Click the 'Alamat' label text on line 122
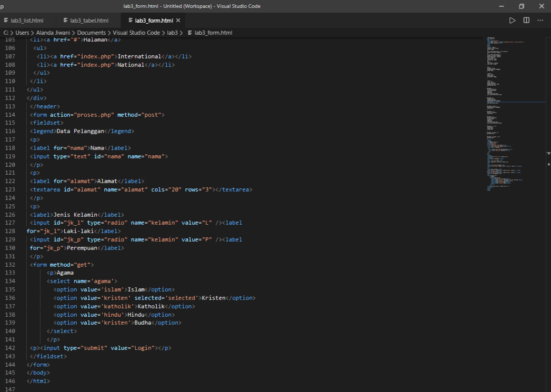551x392 pixels. coord(107,181)
